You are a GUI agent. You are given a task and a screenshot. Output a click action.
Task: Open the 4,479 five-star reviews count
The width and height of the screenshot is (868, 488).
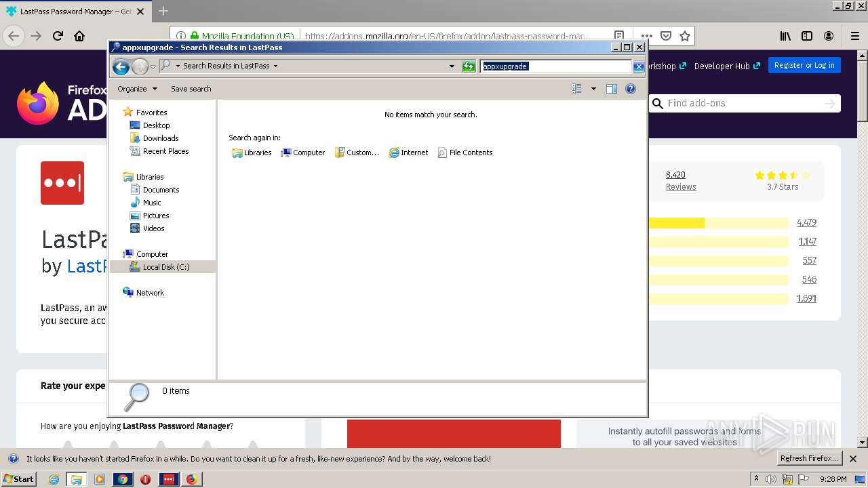pyautogui.click(x=806, y=222)
